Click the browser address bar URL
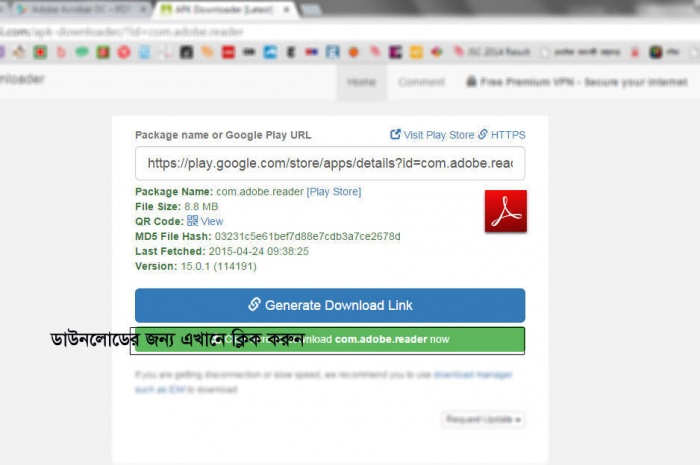Viewport: 700px width, 465px height. click(121, 32)
